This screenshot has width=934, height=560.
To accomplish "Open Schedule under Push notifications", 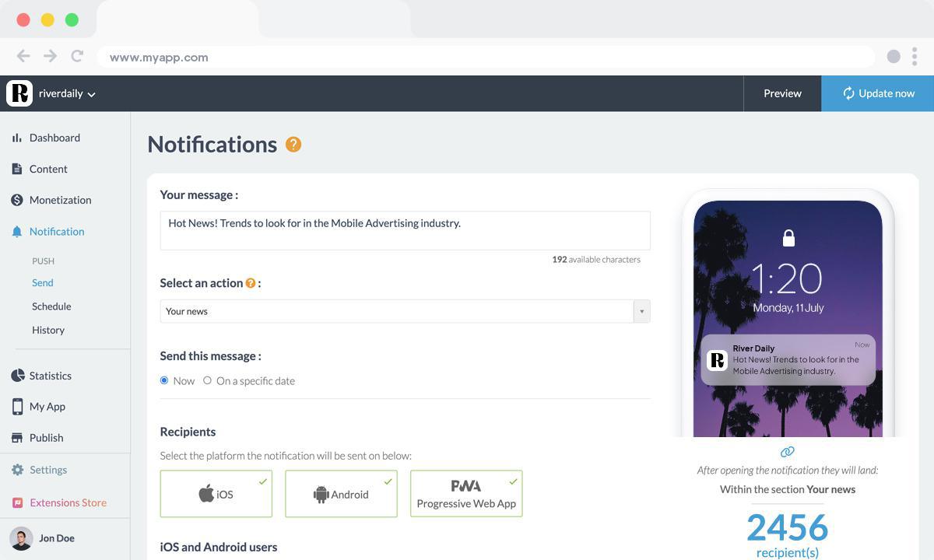I will pos(51,306).
